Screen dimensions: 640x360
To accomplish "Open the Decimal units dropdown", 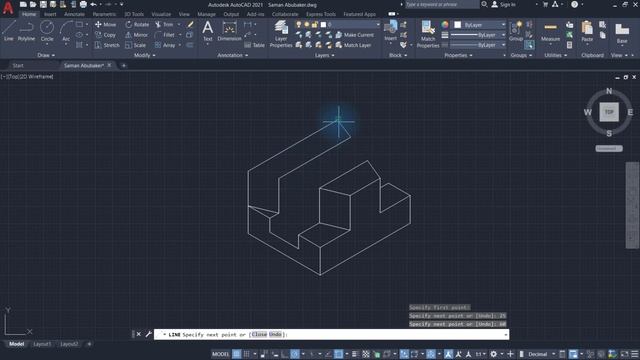I will coord(541,354).
